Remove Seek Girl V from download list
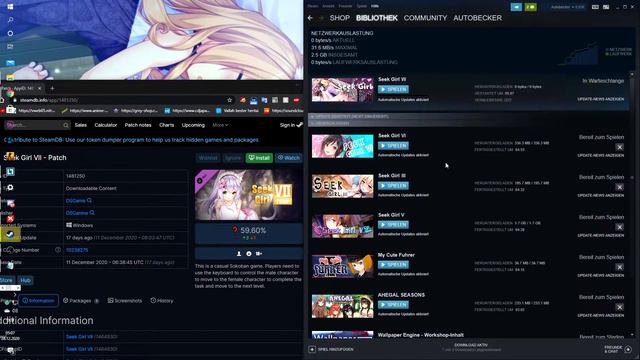This screenshot has height=360, width=640. [619, 227]
